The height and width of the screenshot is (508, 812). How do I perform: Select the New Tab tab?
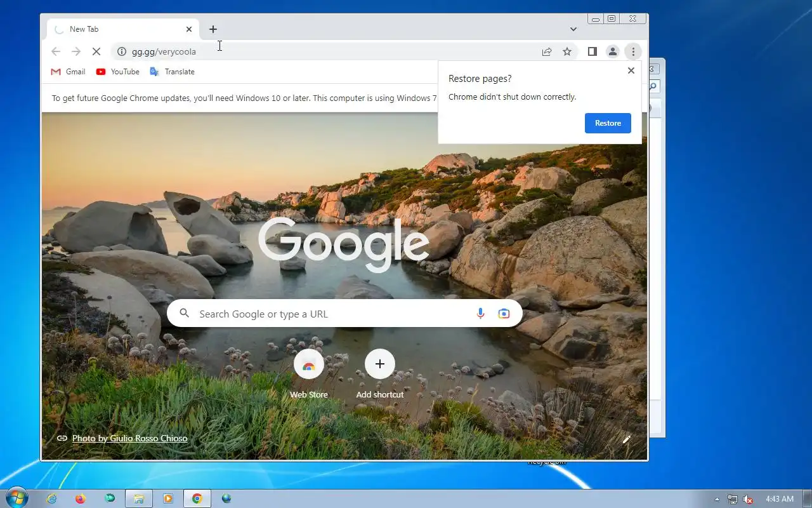point(123,29)
